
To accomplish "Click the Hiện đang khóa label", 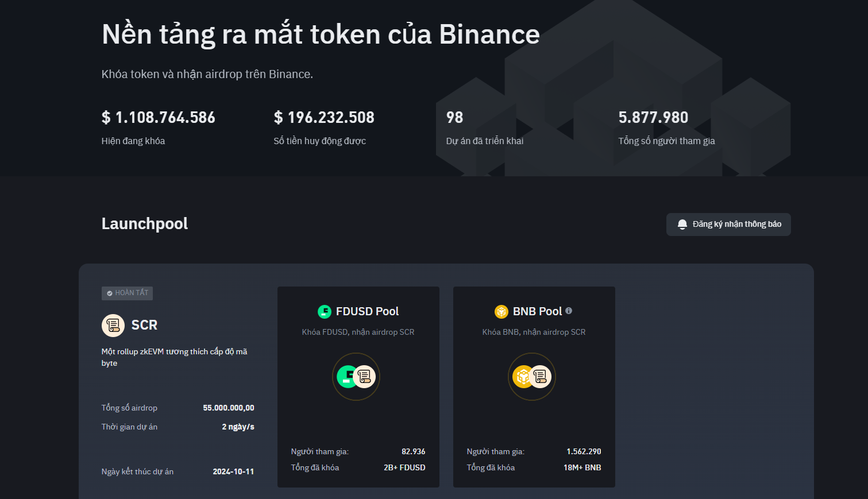I will [133, 141].
